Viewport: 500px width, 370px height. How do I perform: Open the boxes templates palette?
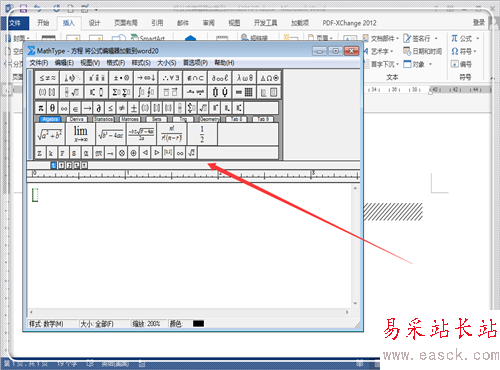[269, 92]
